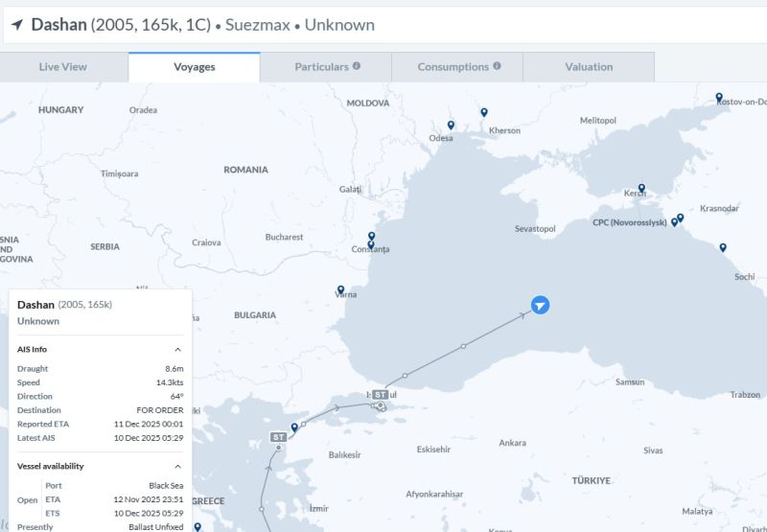This screenshot has width=767, height=532.
Task: Click the Dashan name in info panel
Action: point(35,305)
